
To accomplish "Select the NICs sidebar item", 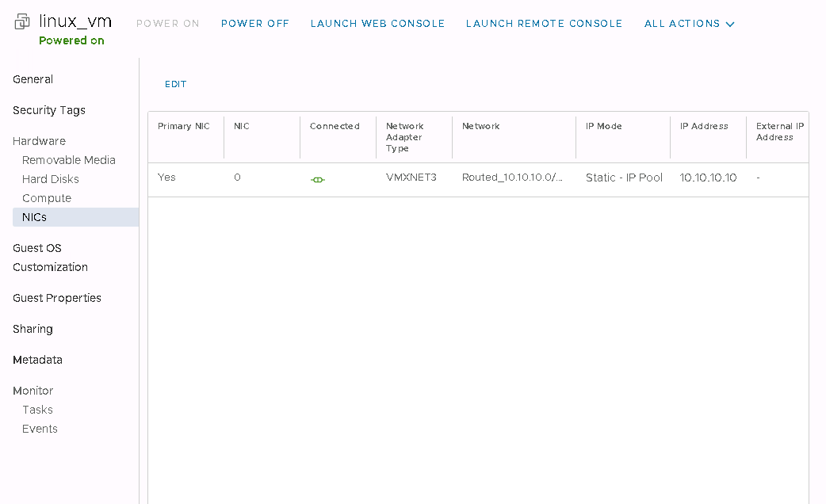I will pyautogui.click(x=35, y=217).
